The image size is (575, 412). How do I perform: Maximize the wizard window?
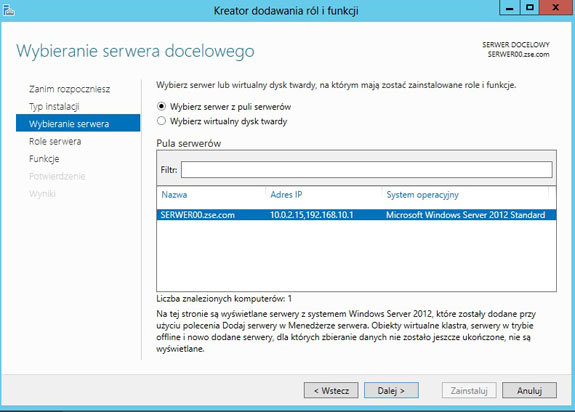coord(530,8)
